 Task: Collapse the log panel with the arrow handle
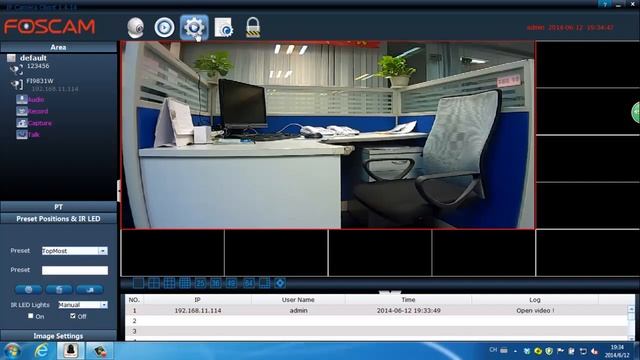[390, 292]
